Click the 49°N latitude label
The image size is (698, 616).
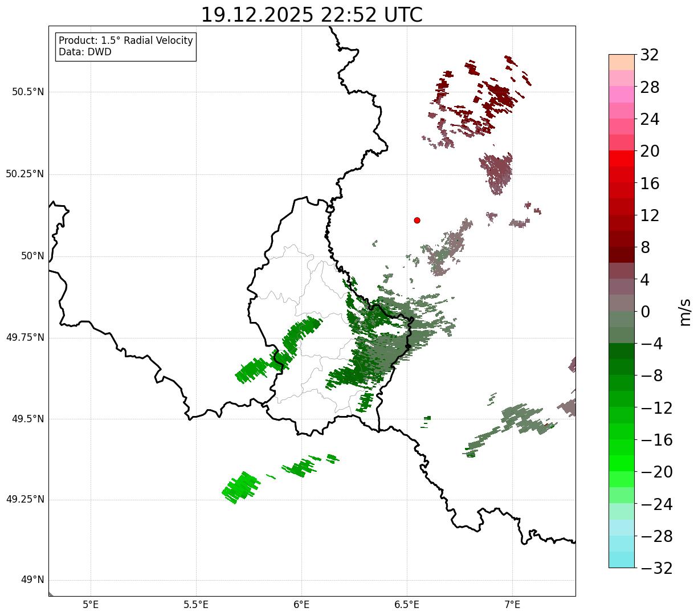pos(32,580)
